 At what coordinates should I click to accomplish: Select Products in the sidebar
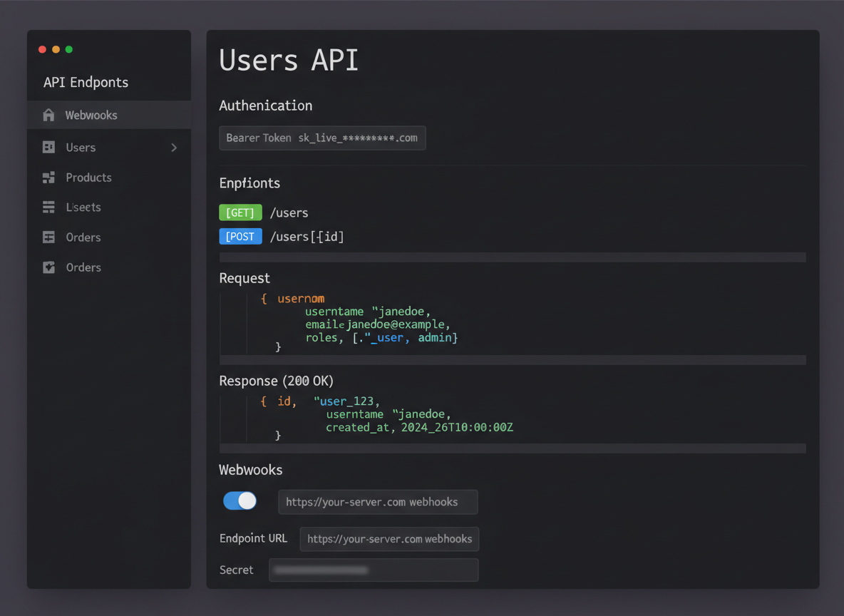(109, 177)
